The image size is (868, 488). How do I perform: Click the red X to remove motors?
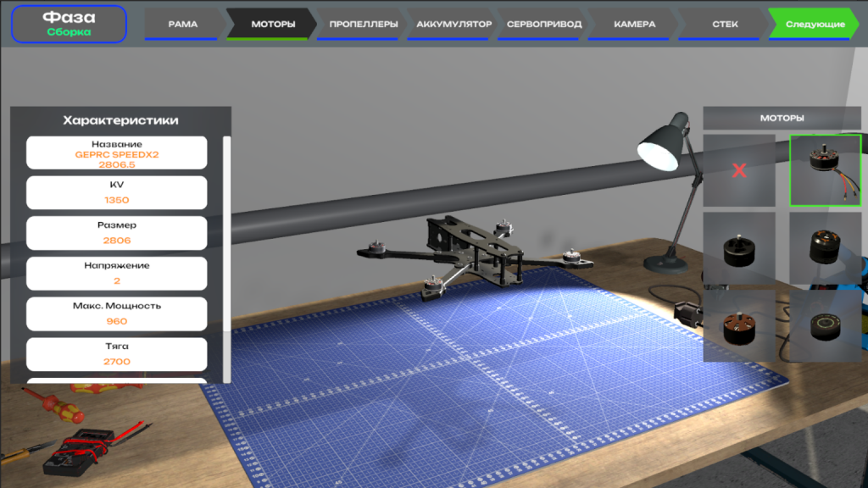(x=738, y=171)
